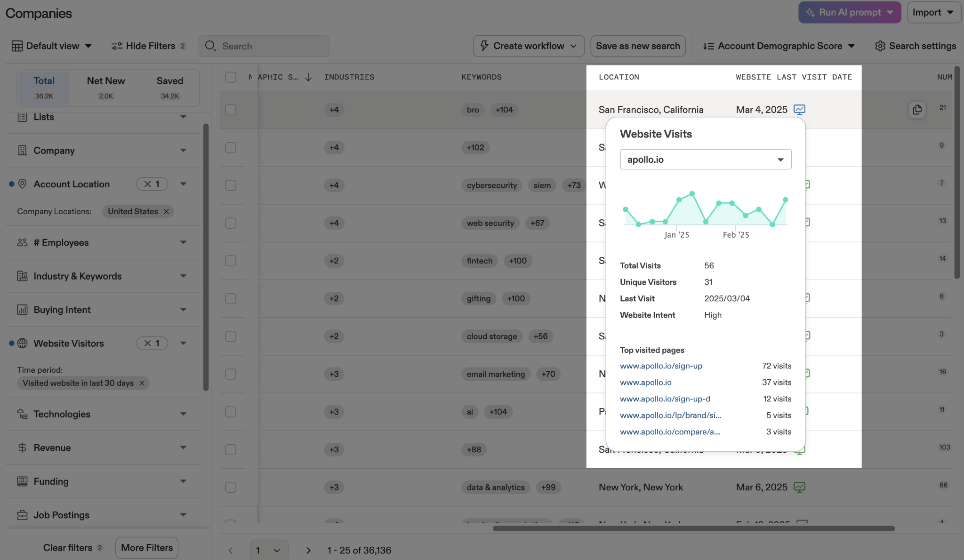Switch to the Net New tab
The image size is (964, 560).
click(x=106, y=88)
